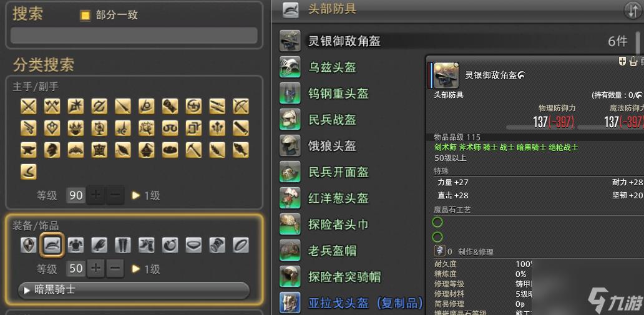Image resolution: width=644 pixels, height=315 pixels.
Task: Click the weapon level 90 value box
Action: click(x=76, y=195)
